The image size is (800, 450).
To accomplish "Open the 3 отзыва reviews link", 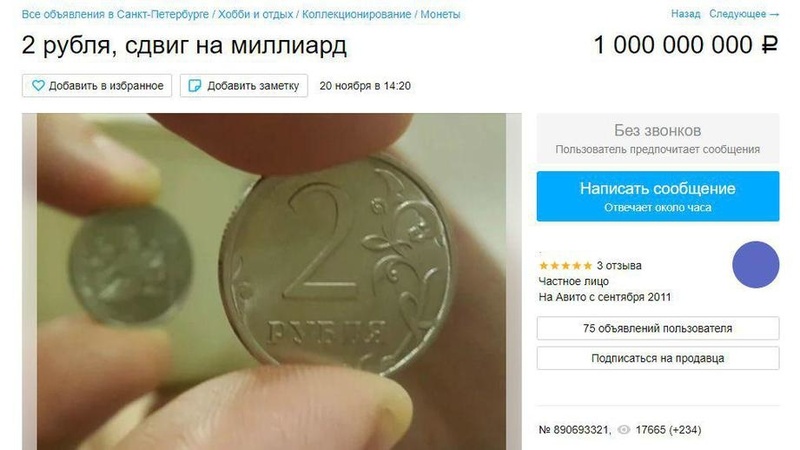I will (619, 266).
